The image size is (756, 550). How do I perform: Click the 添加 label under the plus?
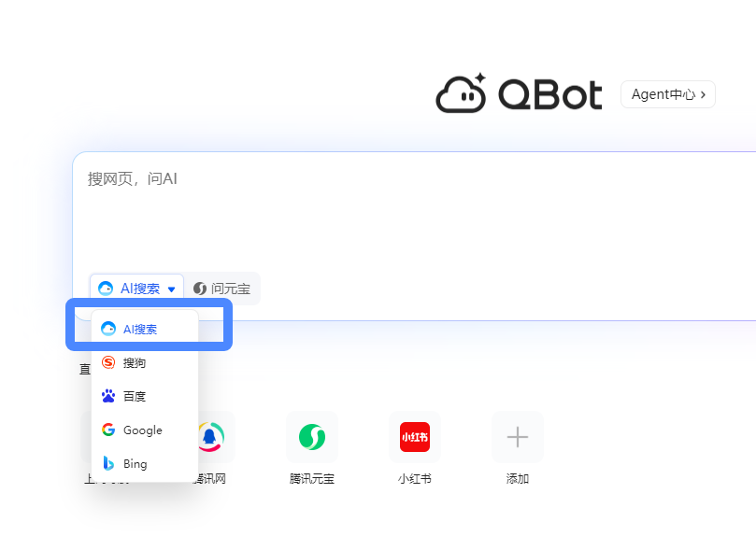pos(517,479)
